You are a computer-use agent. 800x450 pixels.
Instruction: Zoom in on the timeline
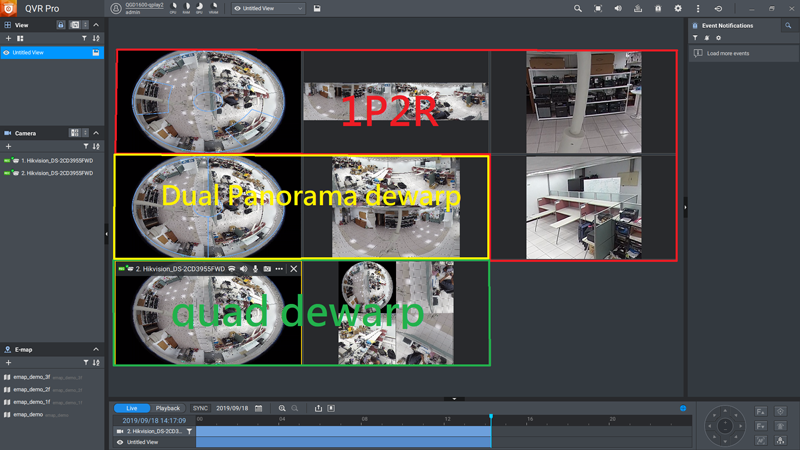coord(282,408)
